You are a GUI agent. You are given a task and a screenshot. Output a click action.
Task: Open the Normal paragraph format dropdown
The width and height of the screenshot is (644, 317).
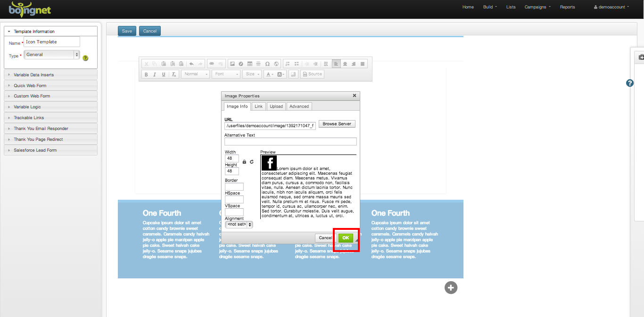point(196,74)
